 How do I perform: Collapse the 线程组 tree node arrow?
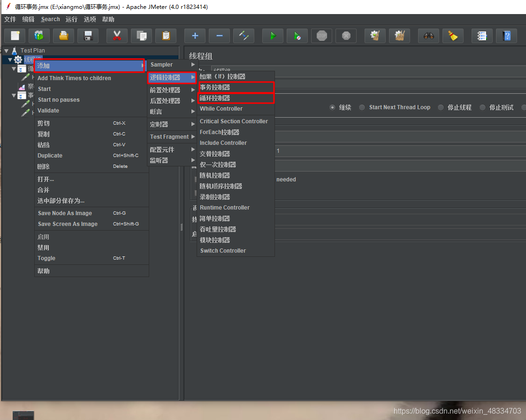coord(10,60)
